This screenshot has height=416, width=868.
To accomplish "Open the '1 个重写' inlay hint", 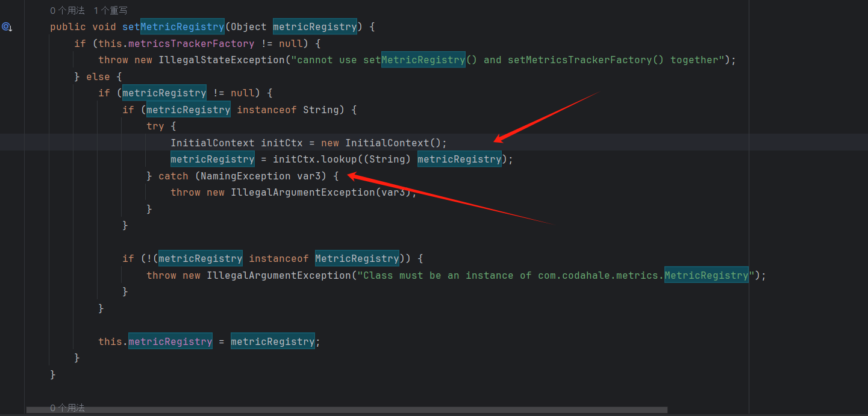I will point(111,11).
